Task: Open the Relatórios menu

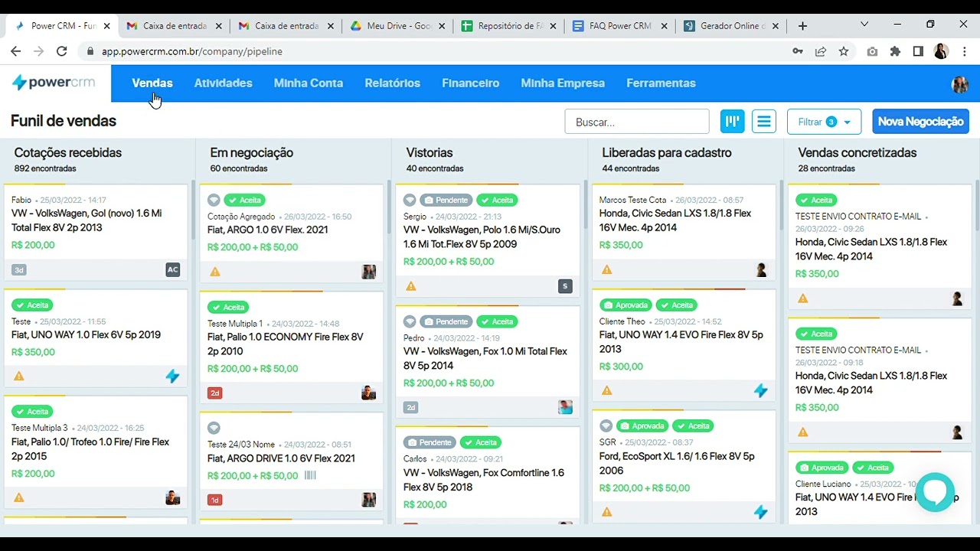Action: click(x=393, y=83)
